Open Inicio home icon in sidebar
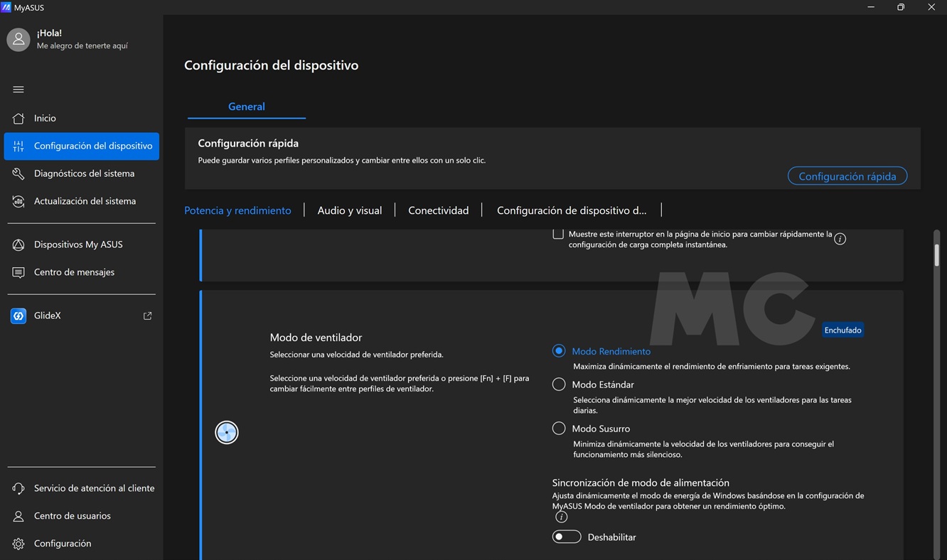 click(x=18, y=119)
